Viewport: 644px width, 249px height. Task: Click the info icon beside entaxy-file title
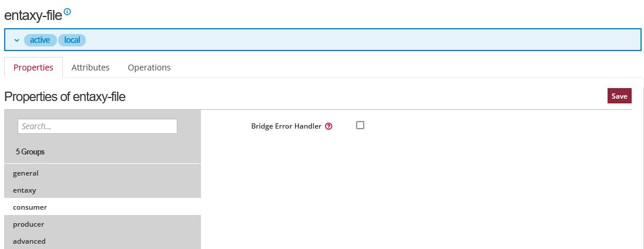(x=67, y=12)
